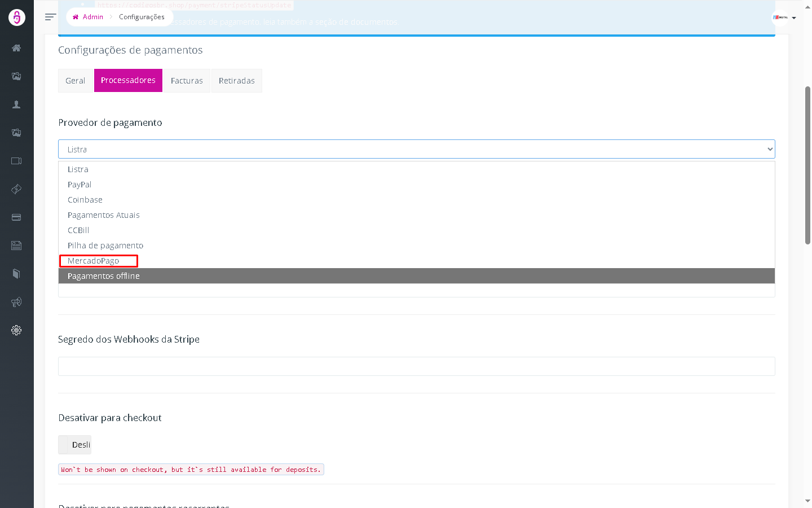Screen dimensions: 812x508
Task: Click the credit card sidebar icon
Action: (x=16, y=217)
